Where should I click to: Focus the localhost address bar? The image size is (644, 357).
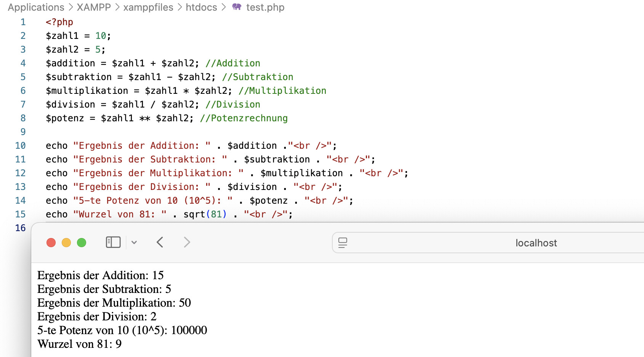536,243
